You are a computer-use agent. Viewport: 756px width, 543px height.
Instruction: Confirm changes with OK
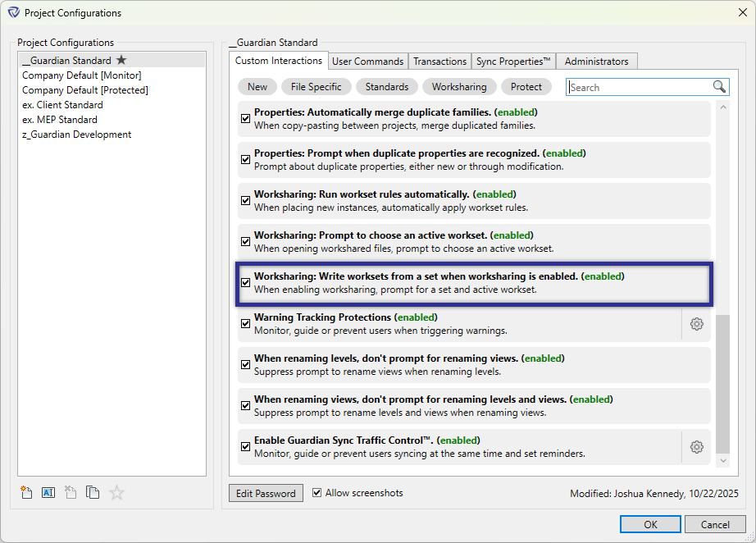point(650,523)
